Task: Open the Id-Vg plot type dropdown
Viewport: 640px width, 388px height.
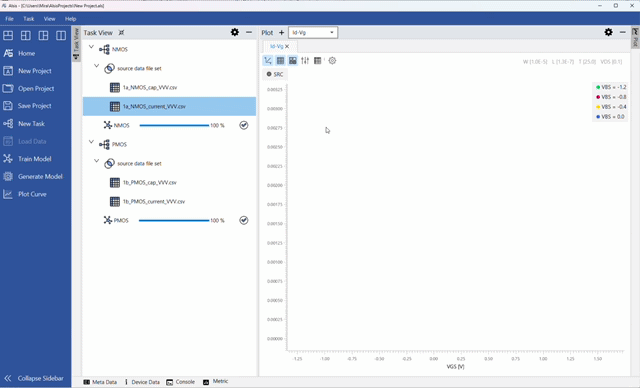Action: [x=313, y=33]
